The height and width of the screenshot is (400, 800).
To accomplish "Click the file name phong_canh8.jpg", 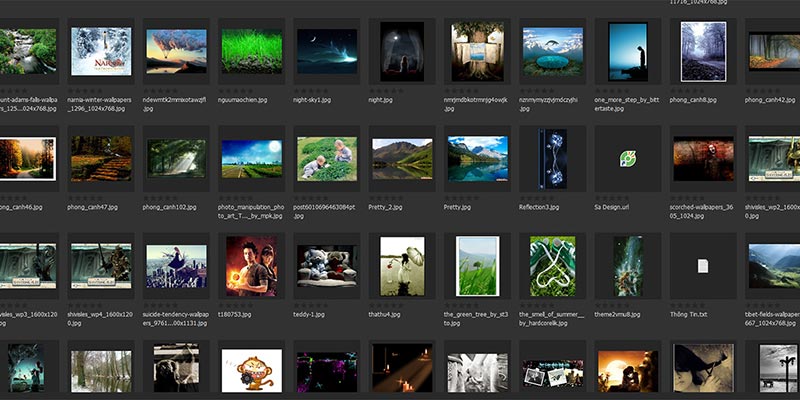I will click(x=693, y=100).
